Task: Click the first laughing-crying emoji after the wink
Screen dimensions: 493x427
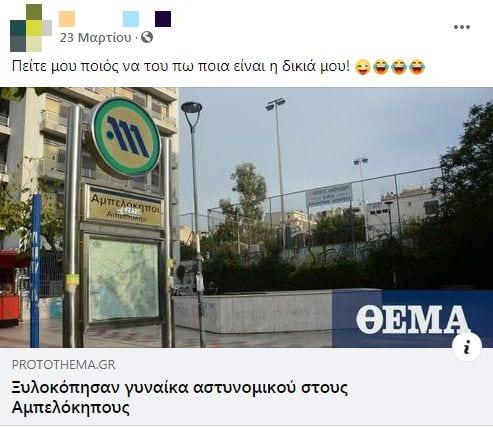Action: click(x=381, y=67)
